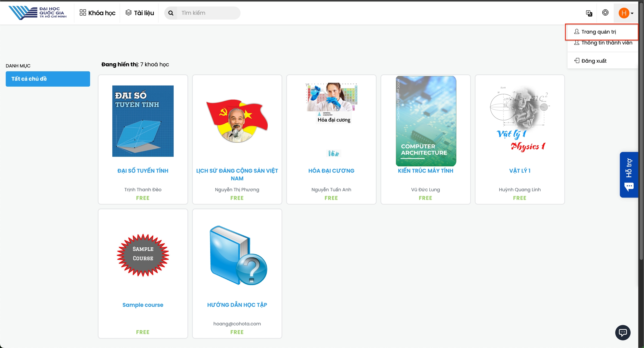Expand the user menu caret arrow

coord(632,13)
